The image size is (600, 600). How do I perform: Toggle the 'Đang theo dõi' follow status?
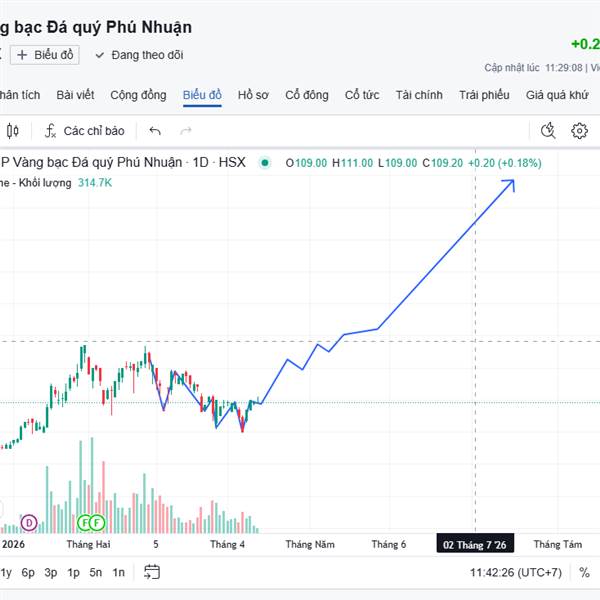pos(140,55)
